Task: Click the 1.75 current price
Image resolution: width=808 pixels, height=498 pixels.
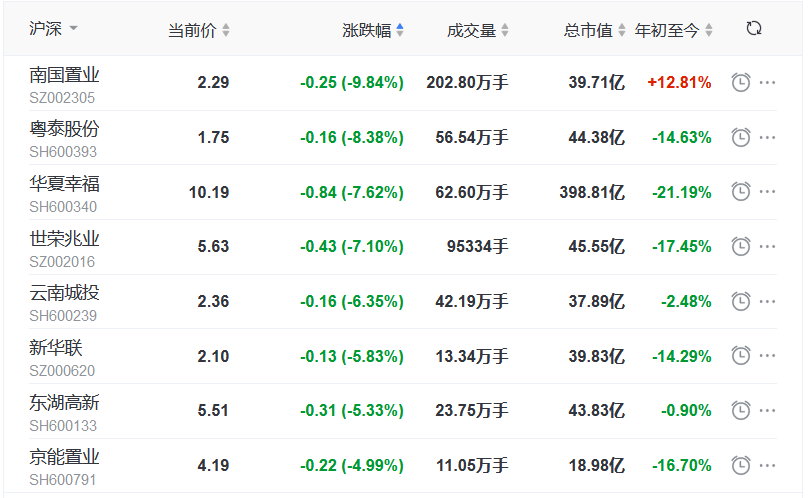Action: pos(213,138)
